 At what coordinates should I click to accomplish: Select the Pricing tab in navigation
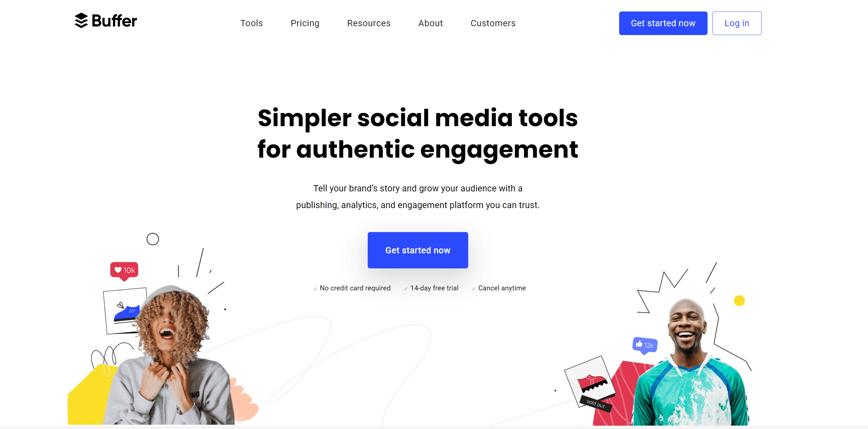pyautogui.click(x=305, y=23)
